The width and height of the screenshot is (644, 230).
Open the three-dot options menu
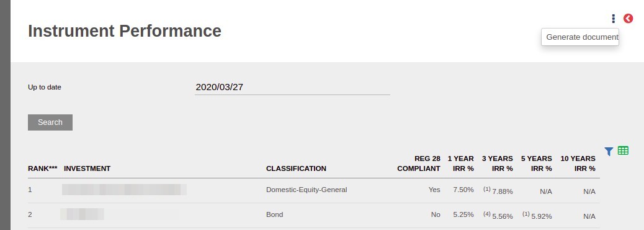(x=613, y=19)
